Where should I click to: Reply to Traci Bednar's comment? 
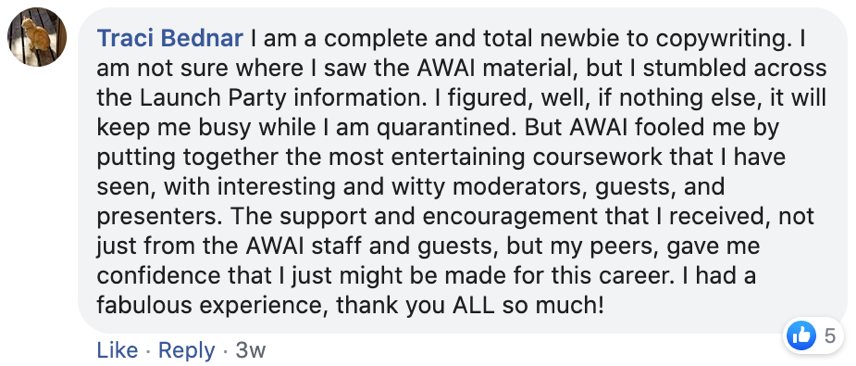click(186, 350)
